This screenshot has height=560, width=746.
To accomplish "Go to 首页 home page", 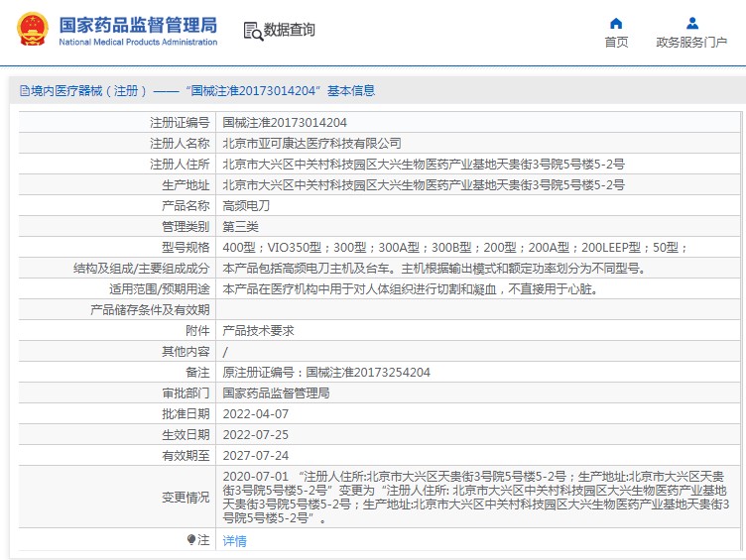I will [616, 43].
